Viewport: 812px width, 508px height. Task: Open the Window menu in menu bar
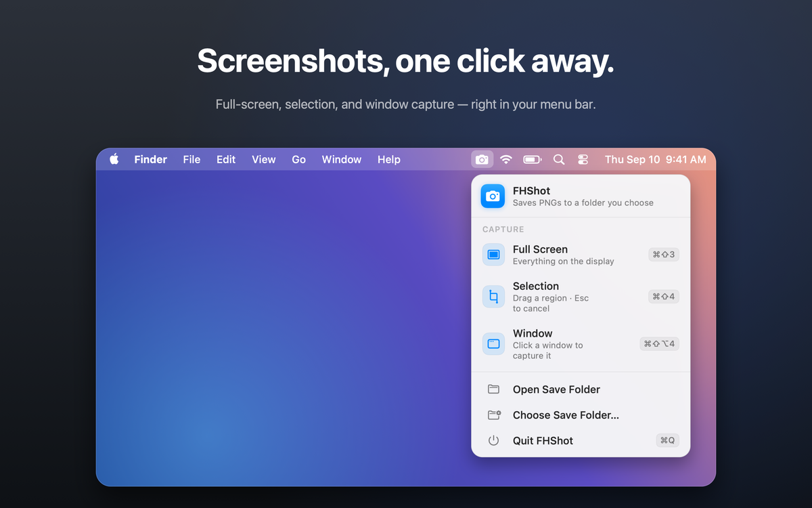(342, 159)
